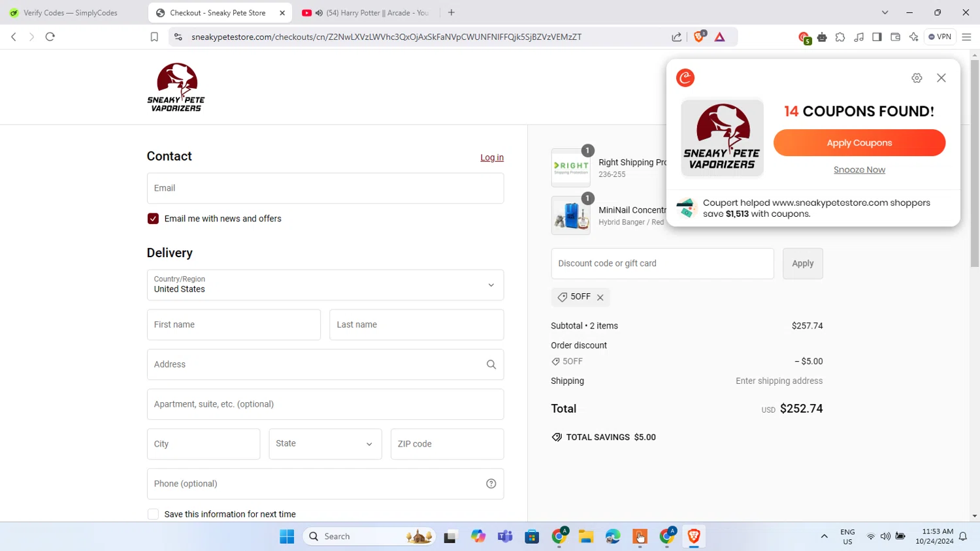Click the address bar URL
The image size is (980, 551).
(x=386, y=37)
